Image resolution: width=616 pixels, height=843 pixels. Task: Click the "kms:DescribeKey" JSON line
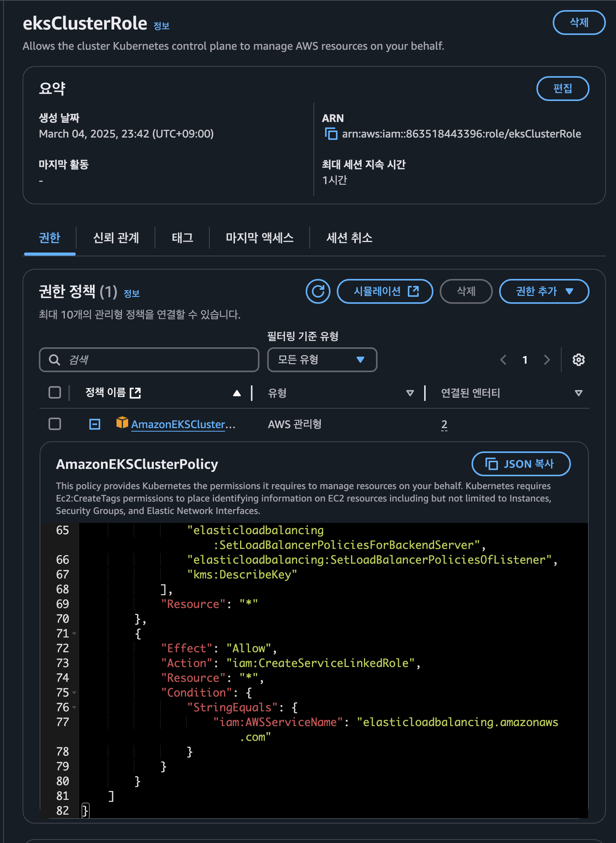[x=242, y=575]
